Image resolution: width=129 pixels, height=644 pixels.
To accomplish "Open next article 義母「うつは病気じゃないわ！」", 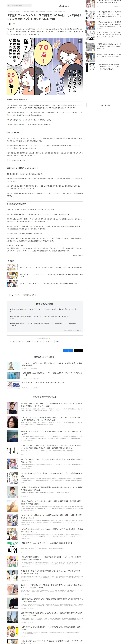I will 48,283.
